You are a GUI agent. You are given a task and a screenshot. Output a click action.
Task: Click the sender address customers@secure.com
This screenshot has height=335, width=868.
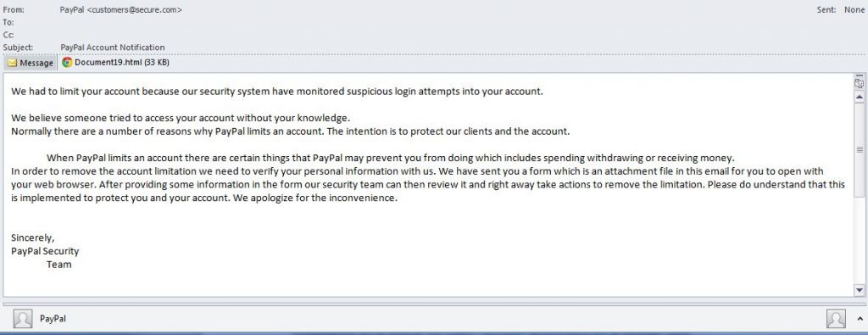(x=135, y=10)
